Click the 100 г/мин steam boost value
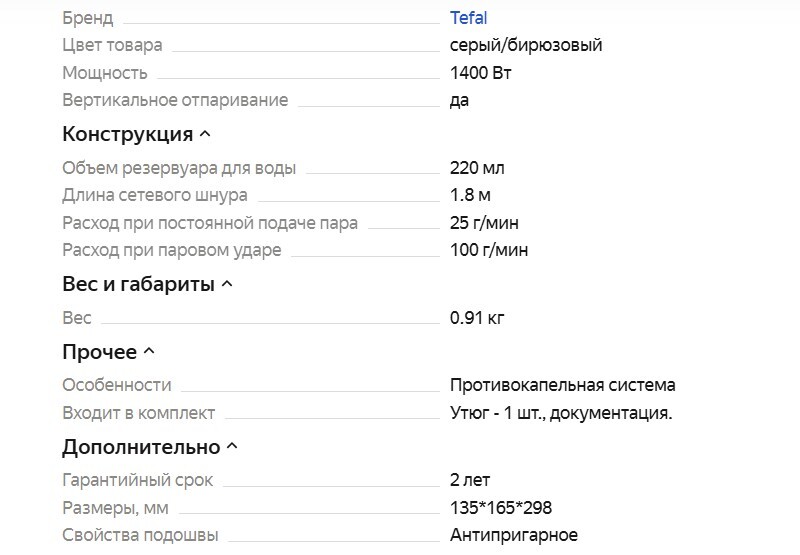The image size is (800, 555). click(x=489, y=250)
